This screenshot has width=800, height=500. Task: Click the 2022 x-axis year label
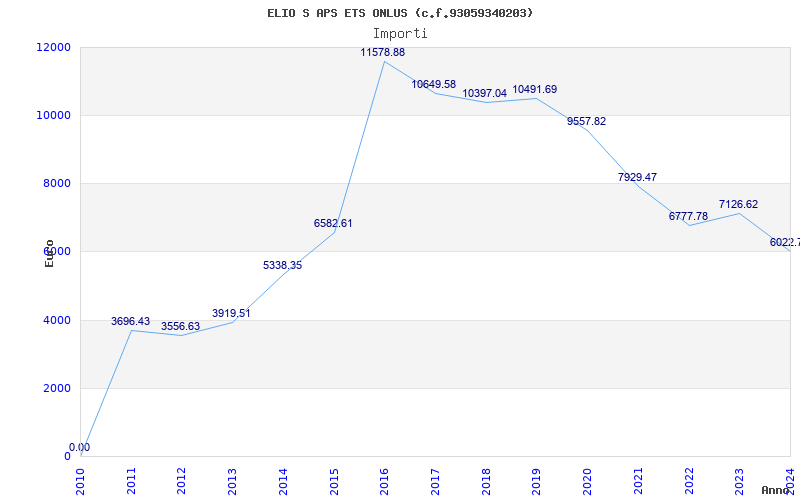(x=689, y=481)
